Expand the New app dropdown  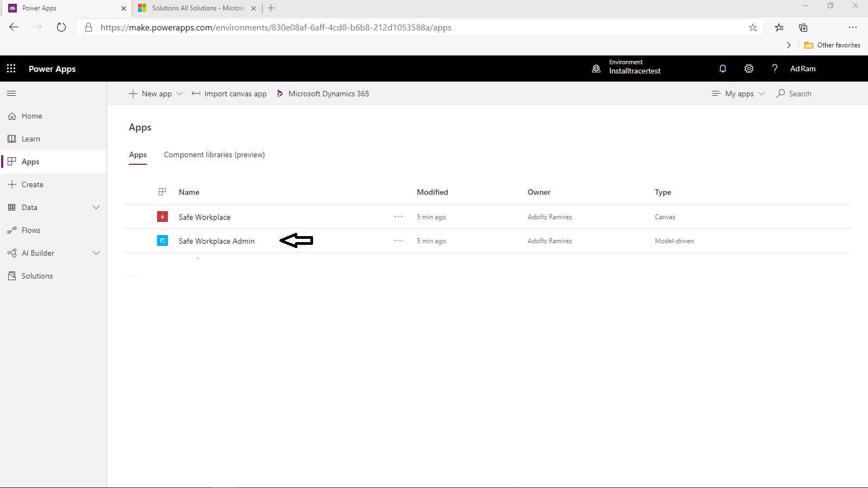pyautogui.click(x=179, y=94)
